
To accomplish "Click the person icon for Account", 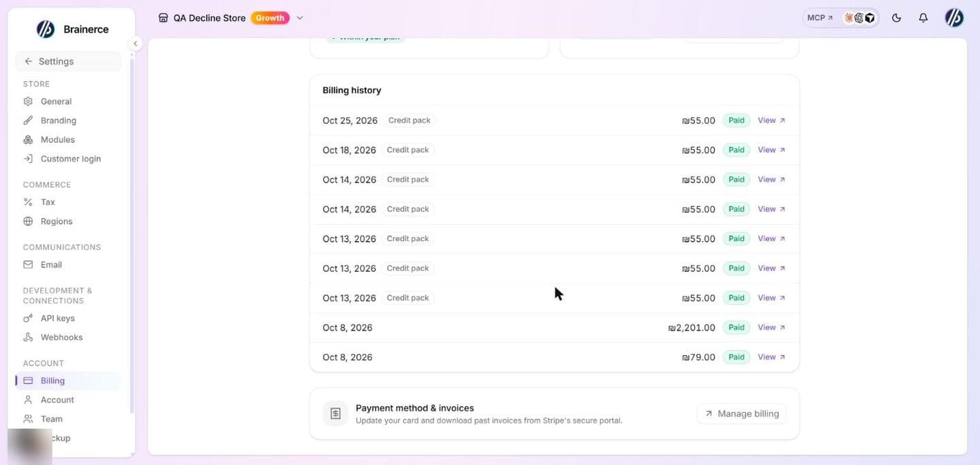I will (x=28, y=400).
